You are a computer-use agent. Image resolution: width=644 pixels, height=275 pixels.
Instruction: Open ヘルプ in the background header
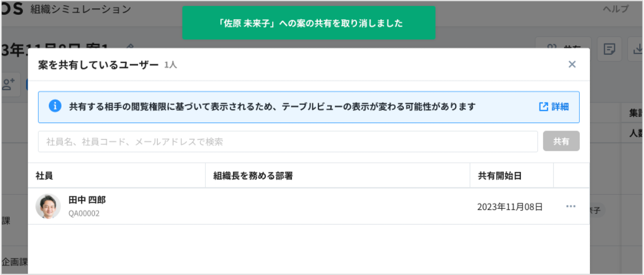pos(615,9)
